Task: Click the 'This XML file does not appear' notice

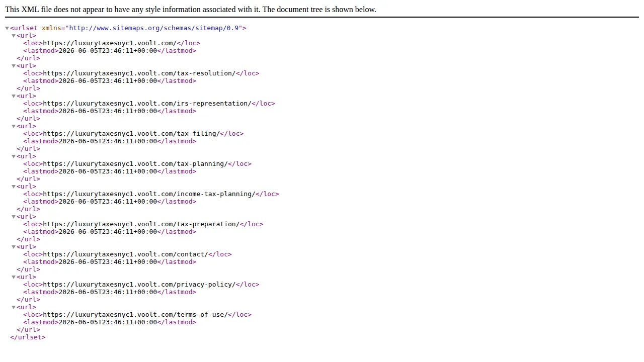Action: (191, 10)
